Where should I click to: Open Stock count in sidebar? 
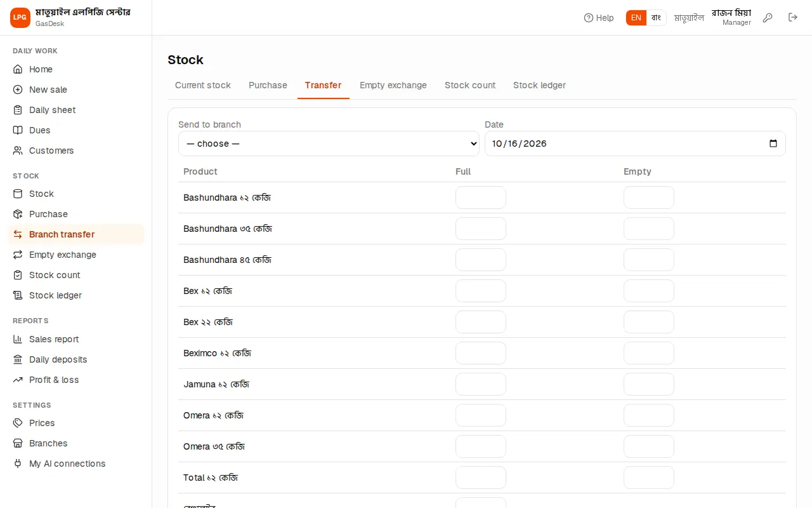(76, 275)
